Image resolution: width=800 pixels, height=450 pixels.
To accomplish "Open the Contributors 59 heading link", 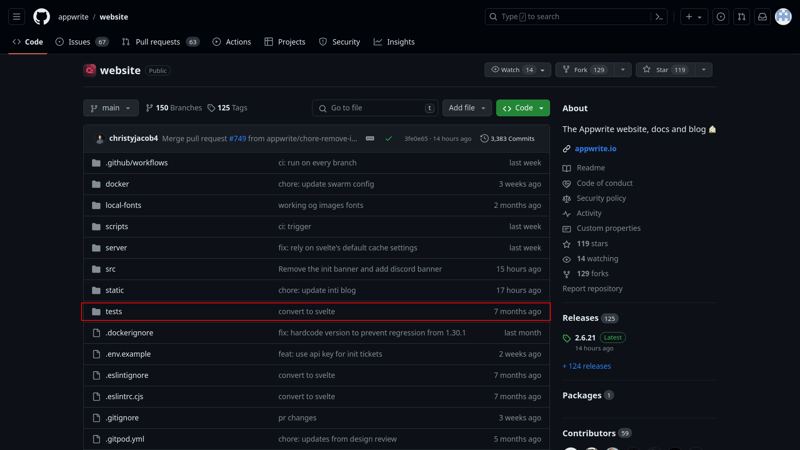I will click(x=597, y=433).
